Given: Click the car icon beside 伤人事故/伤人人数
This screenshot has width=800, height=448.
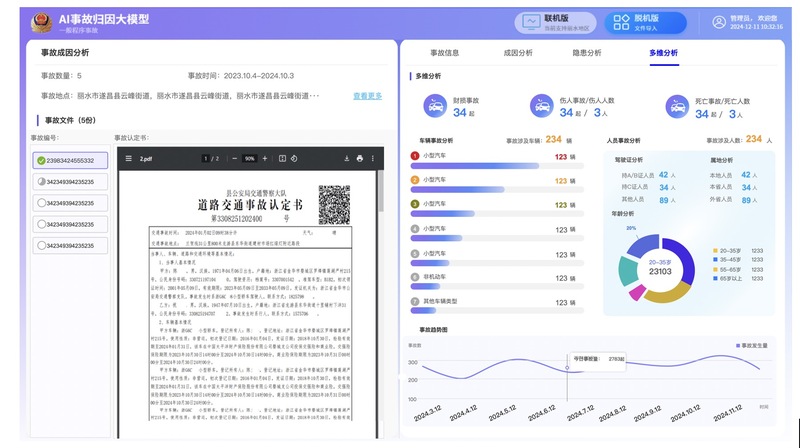Looking at the screenshot, I should (542, 106).
